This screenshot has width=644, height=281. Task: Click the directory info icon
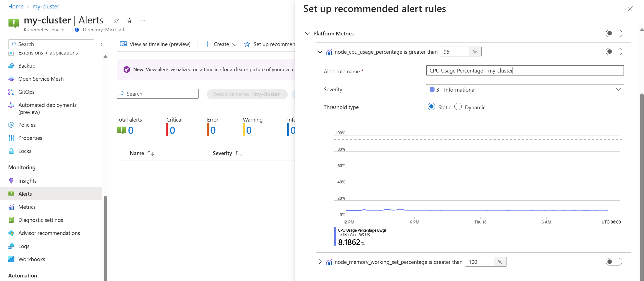pos(77,30)
